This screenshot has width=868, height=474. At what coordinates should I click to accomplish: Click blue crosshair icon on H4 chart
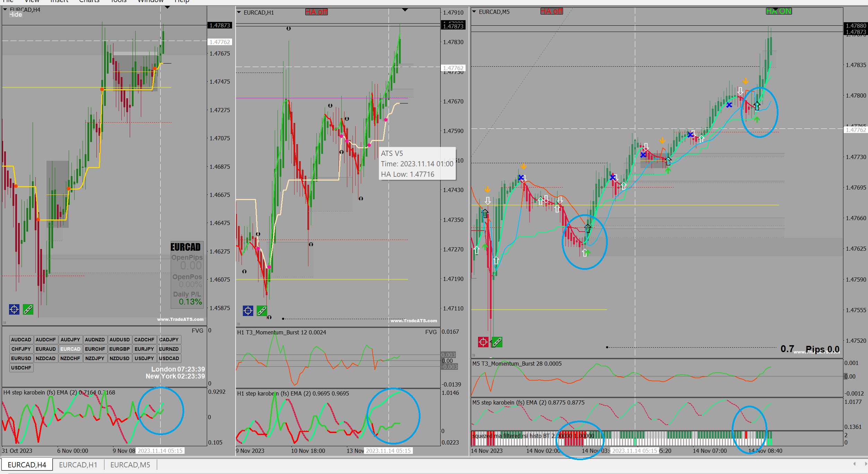pyautogui.click(x=14, y=309)
